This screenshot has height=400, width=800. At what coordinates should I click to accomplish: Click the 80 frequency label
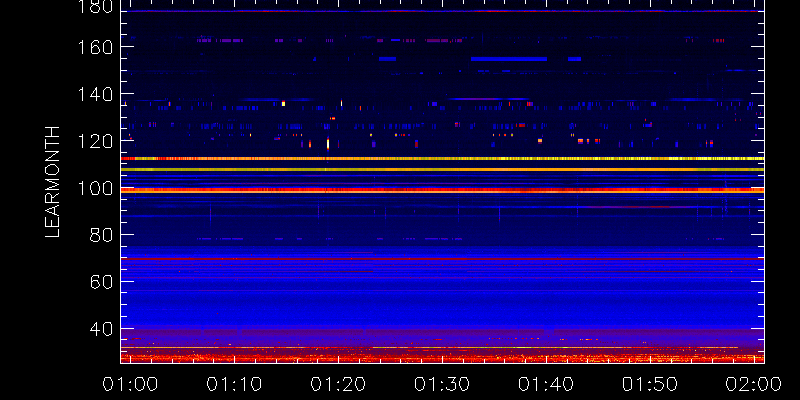[x=101, y=235]
